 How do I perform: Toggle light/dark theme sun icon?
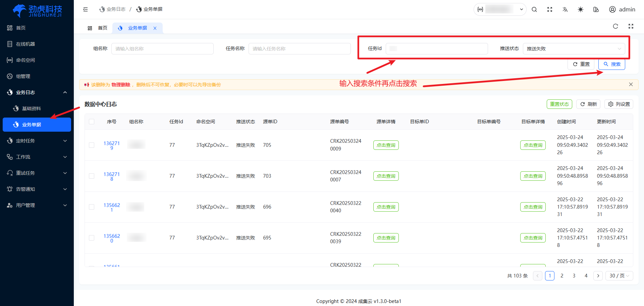tap(581, 9)
